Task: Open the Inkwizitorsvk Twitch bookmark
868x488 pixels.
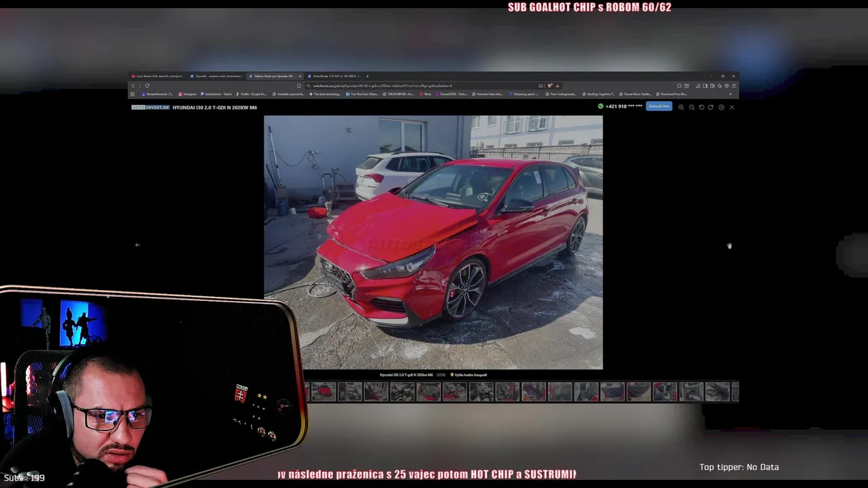Action: coord(216,94)
